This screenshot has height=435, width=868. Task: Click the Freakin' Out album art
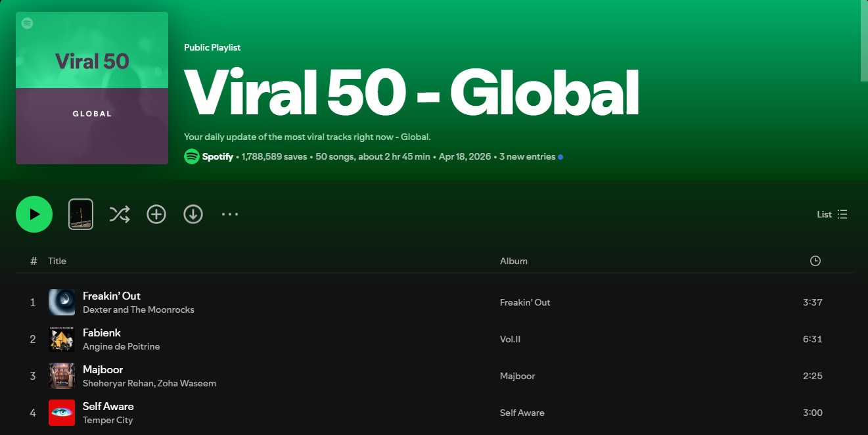pos(62,302)
